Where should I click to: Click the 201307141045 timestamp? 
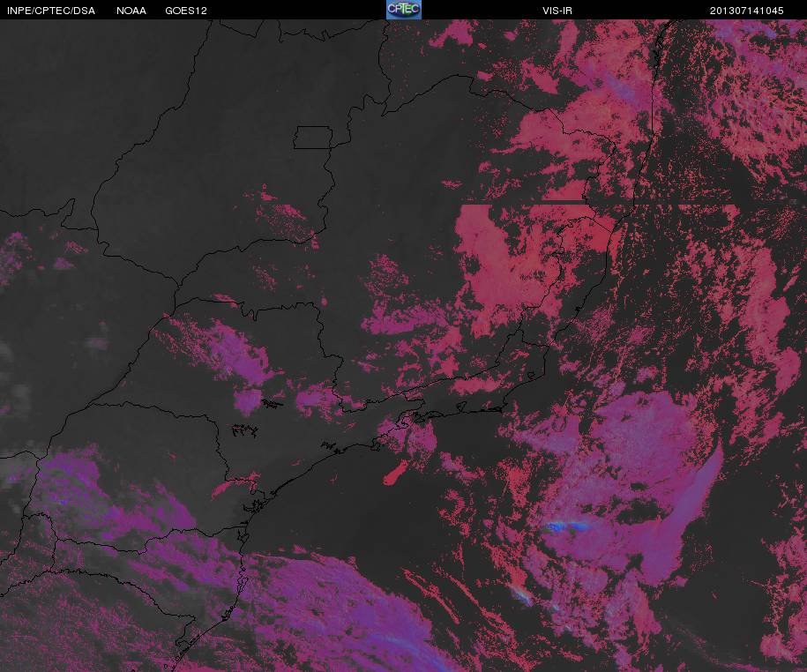click(747, 11)
